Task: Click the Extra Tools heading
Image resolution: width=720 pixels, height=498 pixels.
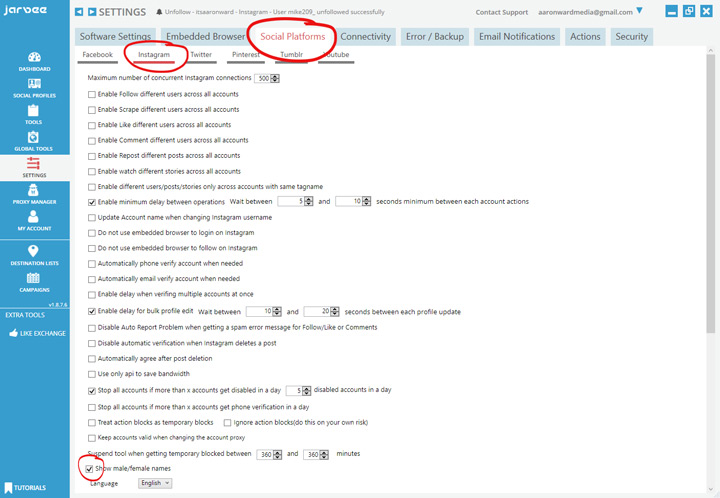Action: click(x=25, y=315)
